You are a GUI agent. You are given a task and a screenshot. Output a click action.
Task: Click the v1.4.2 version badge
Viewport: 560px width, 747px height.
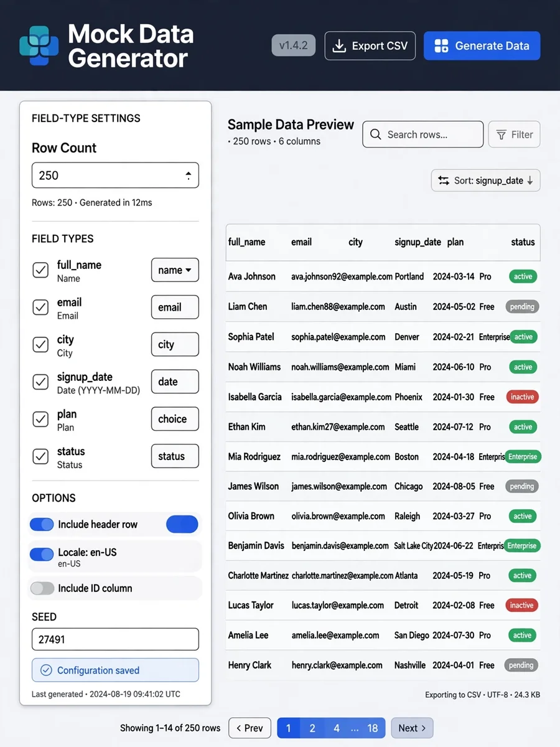point(294,45)
